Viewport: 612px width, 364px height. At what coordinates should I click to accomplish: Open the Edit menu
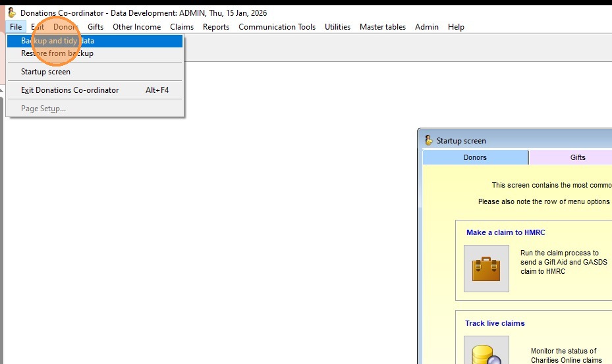38,27
